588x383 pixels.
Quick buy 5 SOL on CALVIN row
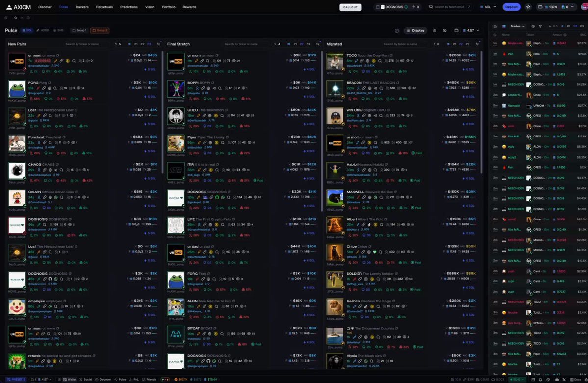pos(151,206)
